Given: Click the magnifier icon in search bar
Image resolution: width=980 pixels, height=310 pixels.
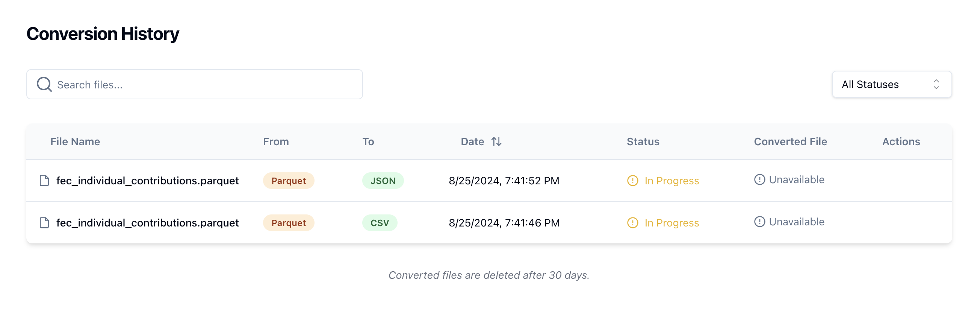Looking at the screenshot, I should point(44,84).
